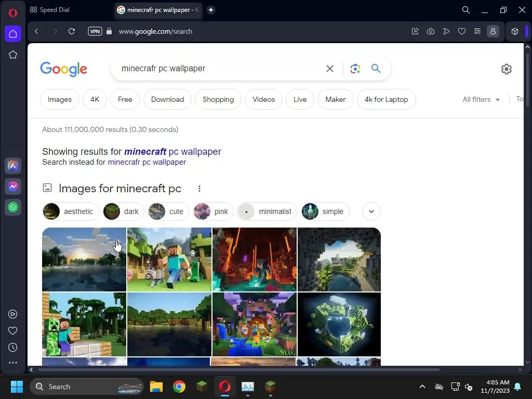
Task: Click the site security lock icon
Action: 109,31
